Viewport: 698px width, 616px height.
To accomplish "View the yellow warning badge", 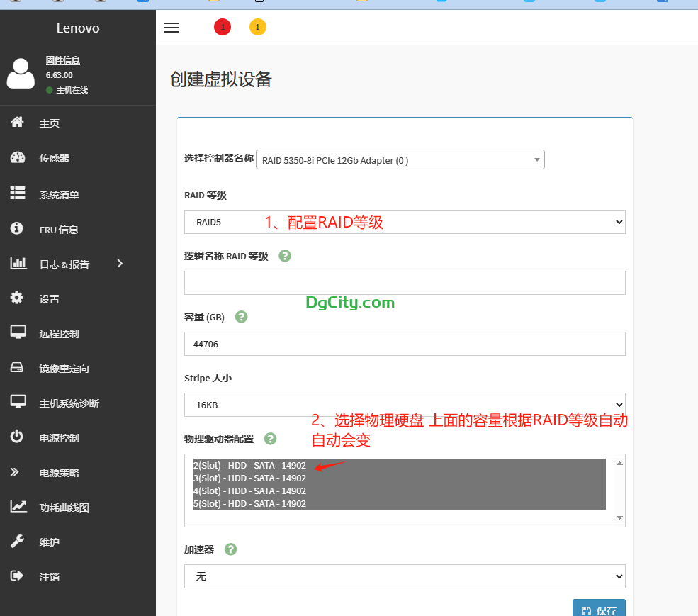I will tap(258, 26).
